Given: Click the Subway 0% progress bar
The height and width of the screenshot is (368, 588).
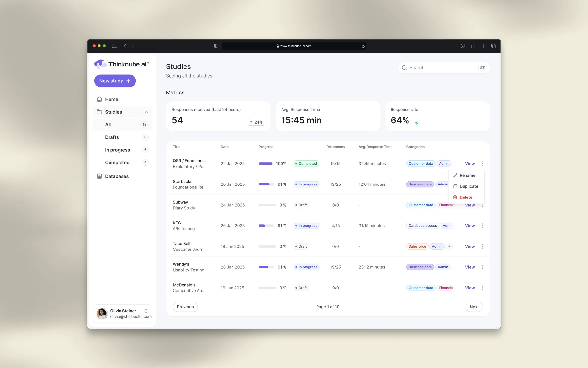Looking at the screenshot, I should (x=267, y=205).
